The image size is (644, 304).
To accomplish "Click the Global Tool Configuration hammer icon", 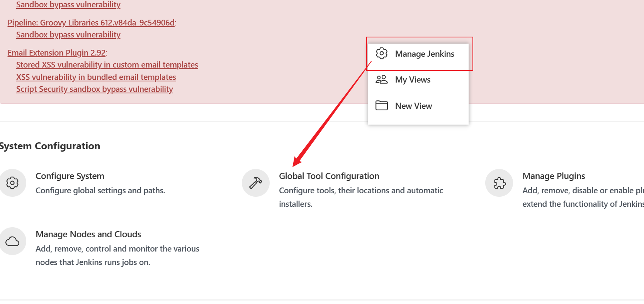I will tap(255, 183).
